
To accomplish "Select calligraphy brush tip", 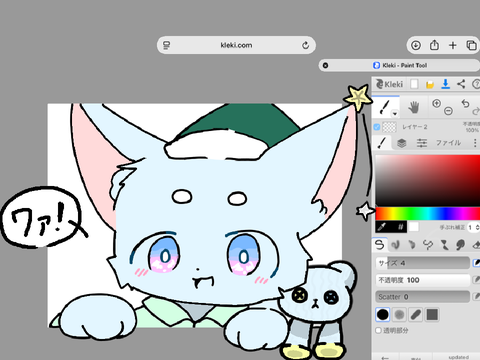I will pyautogui.click(x=415, y=314).
